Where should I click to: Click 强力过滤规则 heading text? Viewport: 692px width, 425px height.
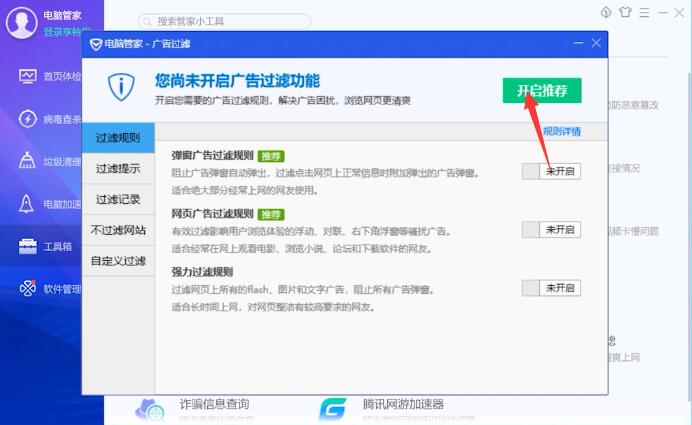[x=202, y=272]
